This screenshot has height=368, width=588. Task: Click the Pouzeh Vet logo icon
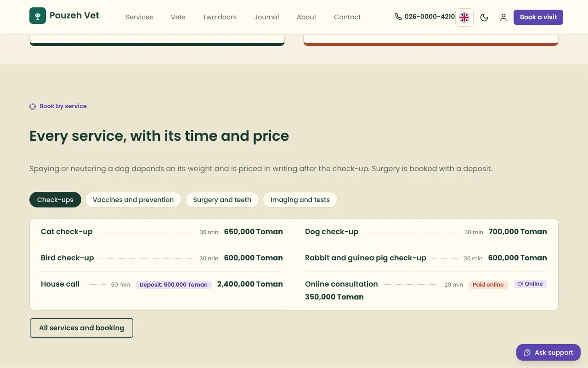38,16
